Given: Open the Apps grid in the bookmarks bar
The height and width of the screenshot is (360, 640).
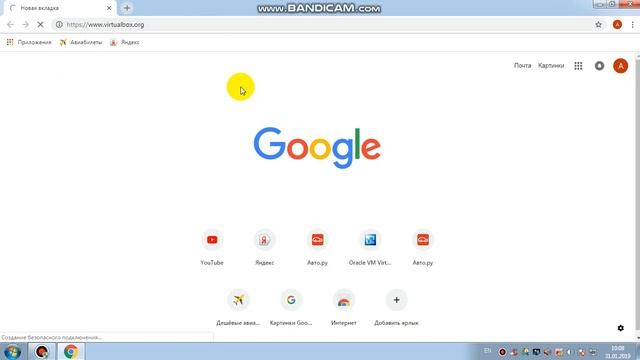Looking at the screenshot, I should 29,42.
